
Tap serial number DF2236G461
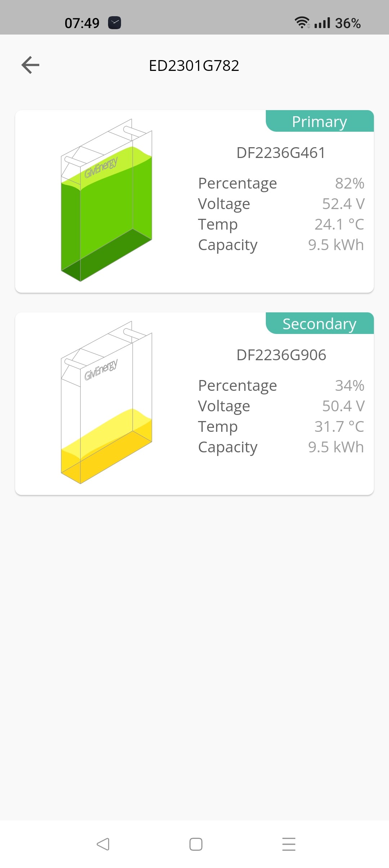click(x=281, y=153)
